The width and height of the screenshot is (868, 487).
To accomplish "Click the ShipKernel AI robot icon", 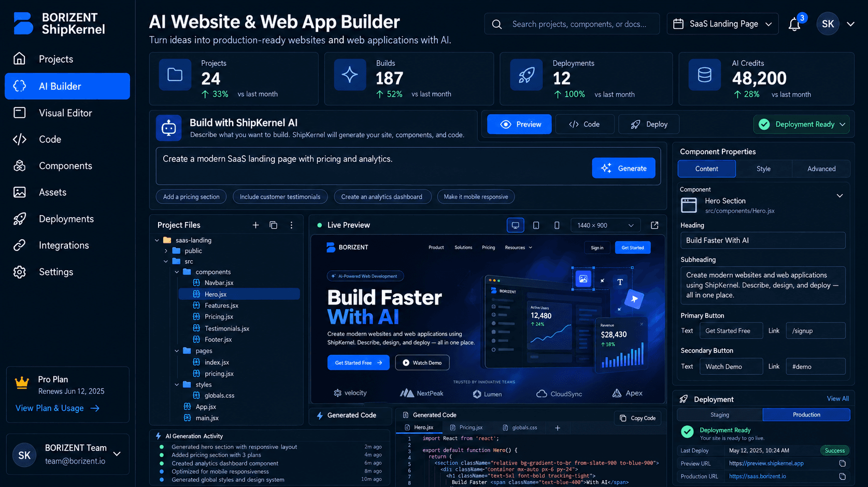I will pos(169,128).
